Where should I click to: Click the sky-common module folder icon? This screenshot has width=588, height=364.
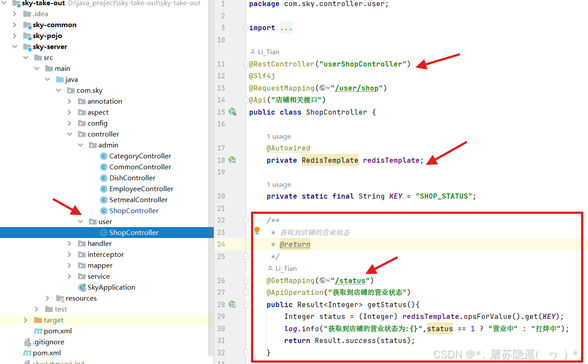(x=27, y=25)
